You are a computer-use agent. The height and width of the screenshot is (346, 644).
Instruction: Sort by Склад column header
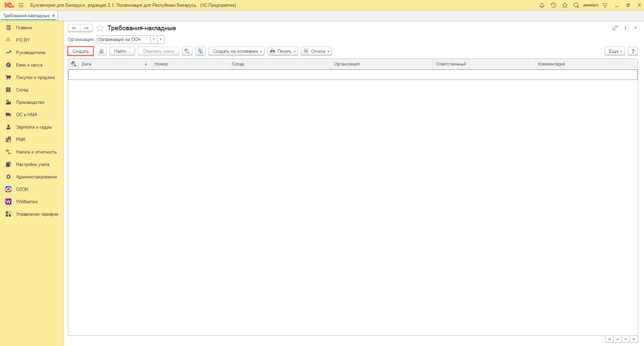click(280, 64)
